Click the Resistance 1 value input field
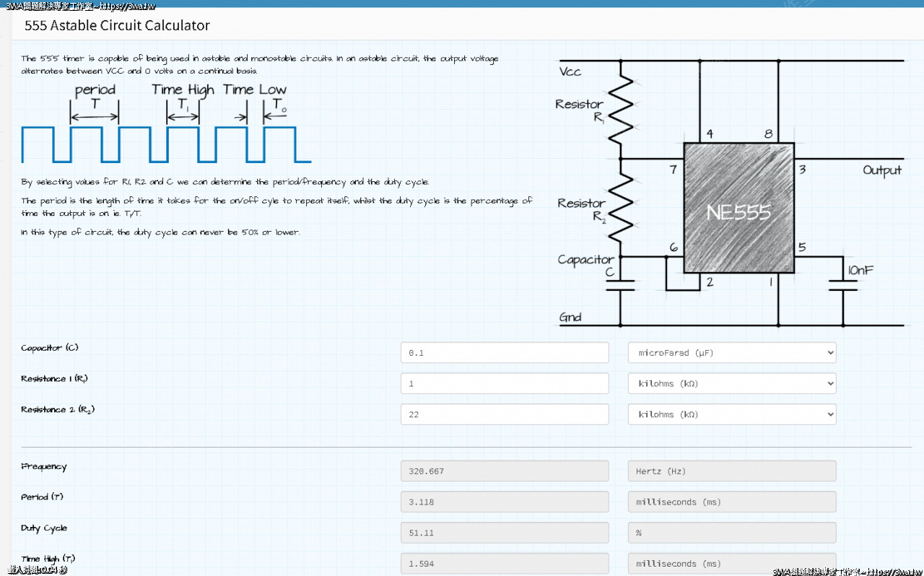The image size is (924, 576). click(504, 383)
